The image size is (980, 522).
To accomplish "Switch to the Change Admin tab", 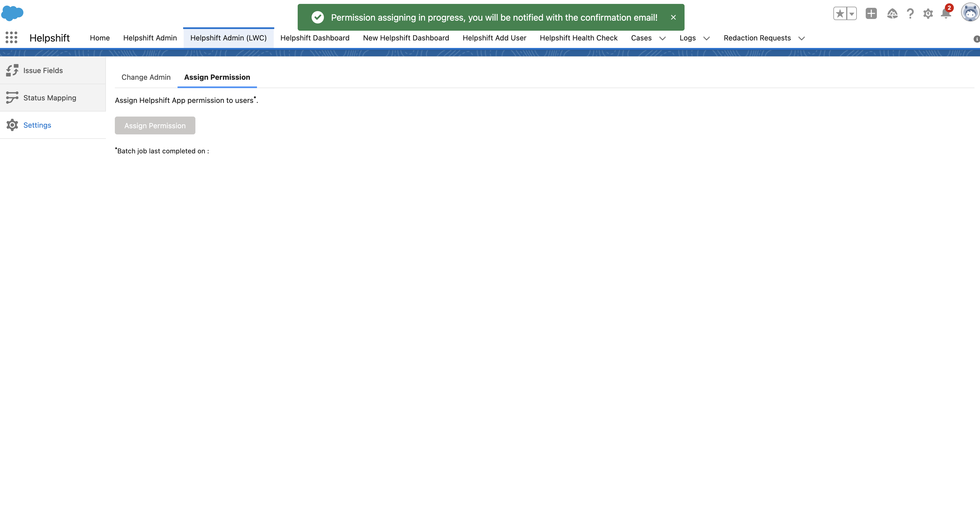I will tap(146, 77).
